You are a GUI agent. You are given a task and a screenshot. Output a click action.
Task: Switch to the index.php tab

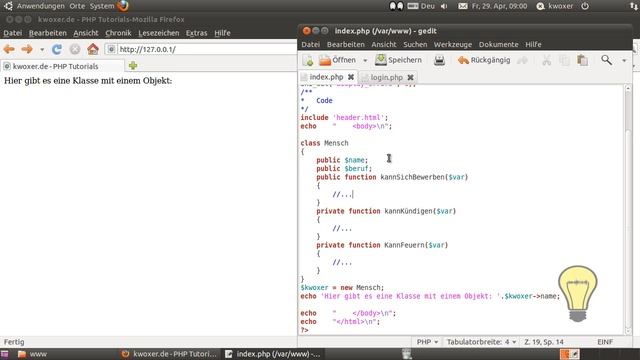[x=326, y=77]
